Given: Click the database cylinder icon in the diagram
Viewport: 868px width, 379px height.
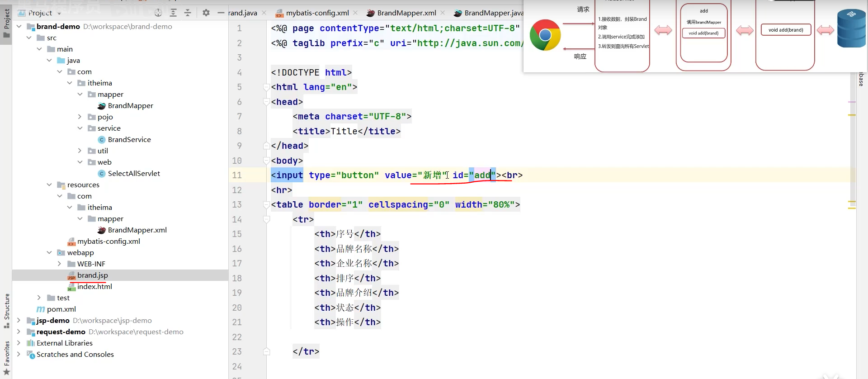Looking at the screenshot, I should pos(852,28).
